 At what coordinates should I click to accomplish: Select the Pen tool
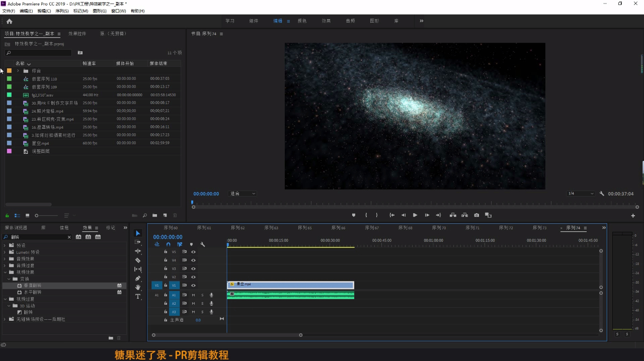[x=138, y=279]
